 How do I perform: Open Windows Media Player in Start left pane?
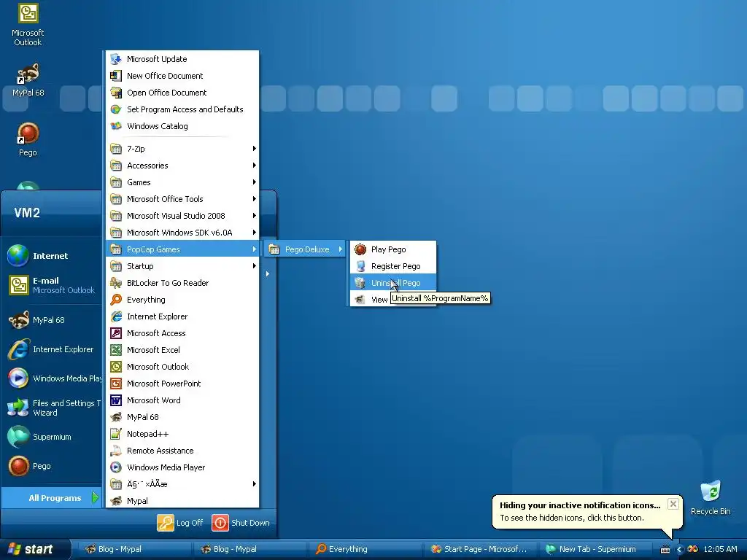point(52,378)
